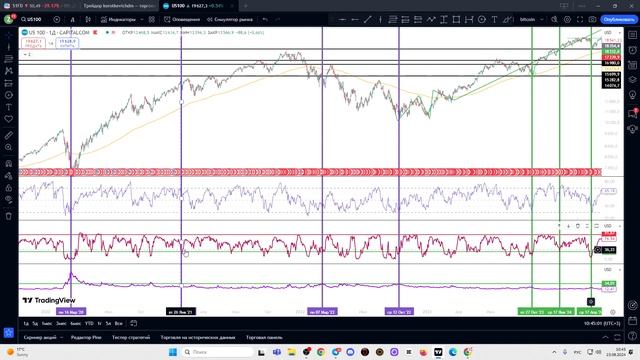
Task: Click the quick search magnifier icon
Action: pyautogui.click(x=554, y=19)
